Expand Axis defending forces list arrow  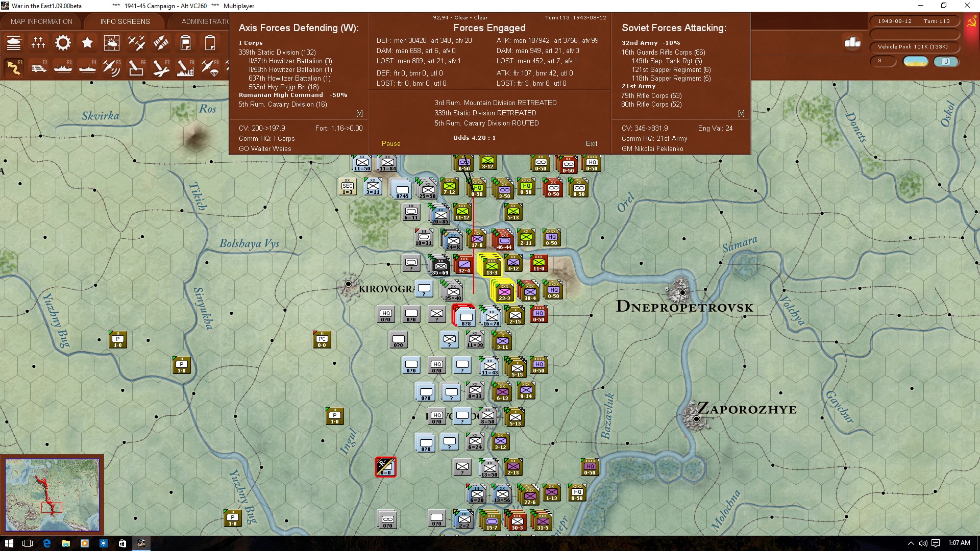(359, 113)
